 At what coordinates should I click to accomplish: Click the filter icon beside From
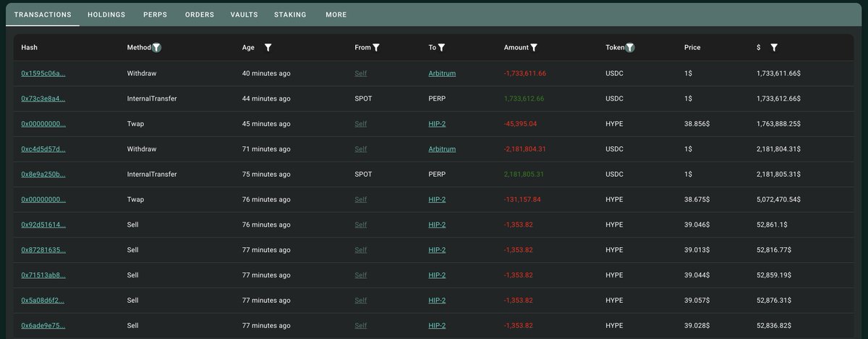(x=376, y=48)
